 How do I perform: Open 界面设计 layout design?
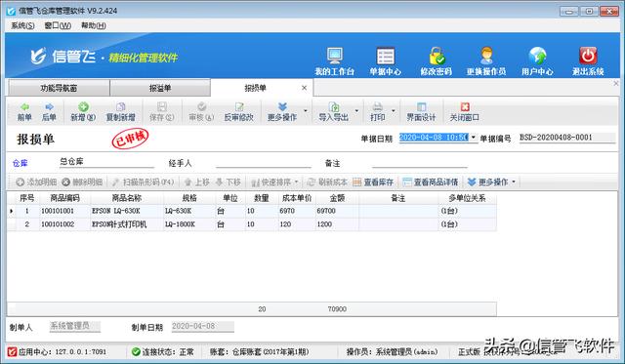tap(421, 112)
